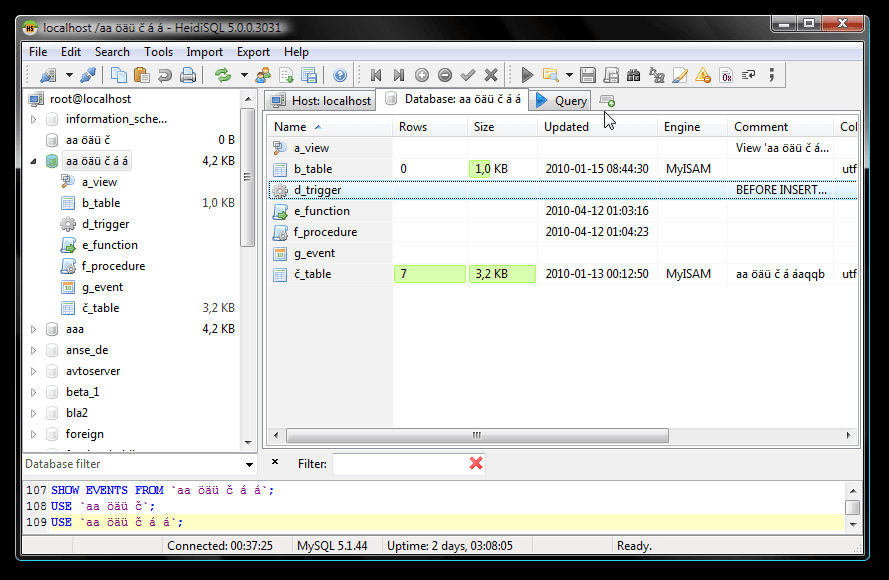Screen dimensions: 889x580
Task: Select root@localhost in the tree
Action: coord(90,99)
